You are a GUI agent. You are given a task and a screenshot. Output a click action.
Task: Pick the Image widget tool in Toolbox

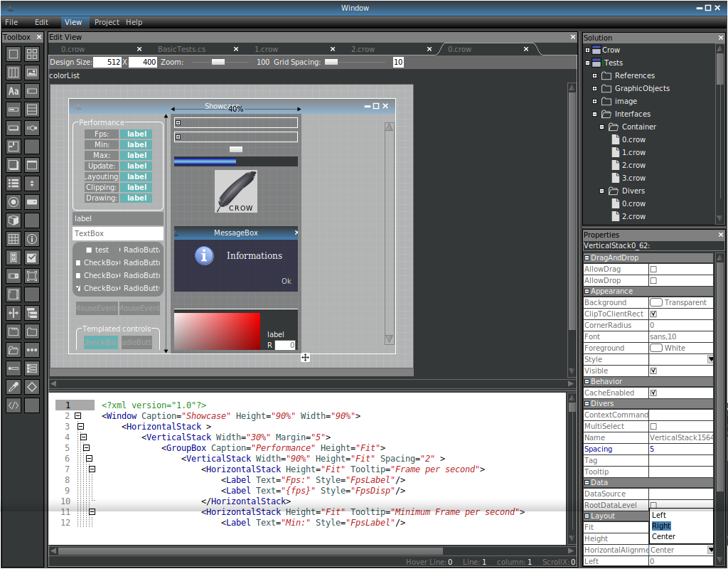point(32,73)
